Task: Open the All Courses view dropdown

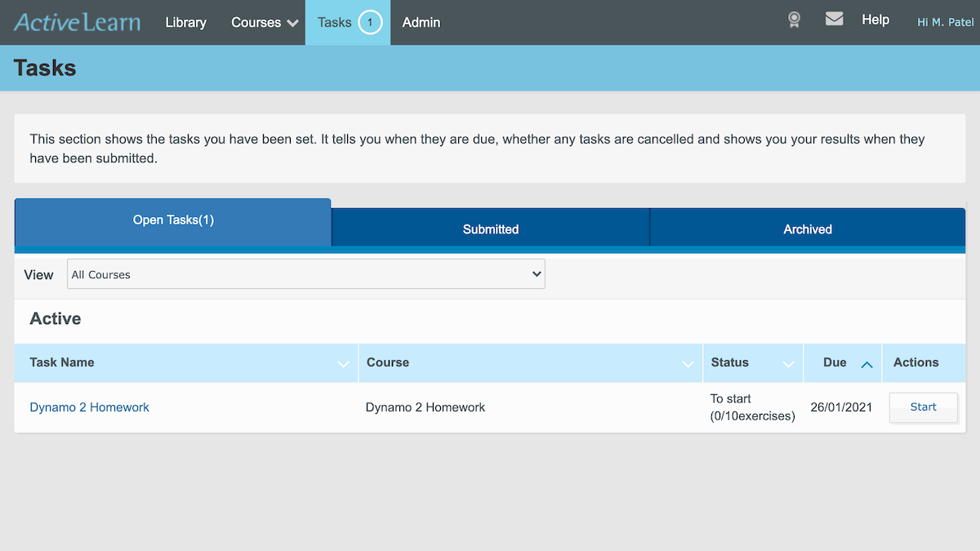Action: click(x=305, y=274)
